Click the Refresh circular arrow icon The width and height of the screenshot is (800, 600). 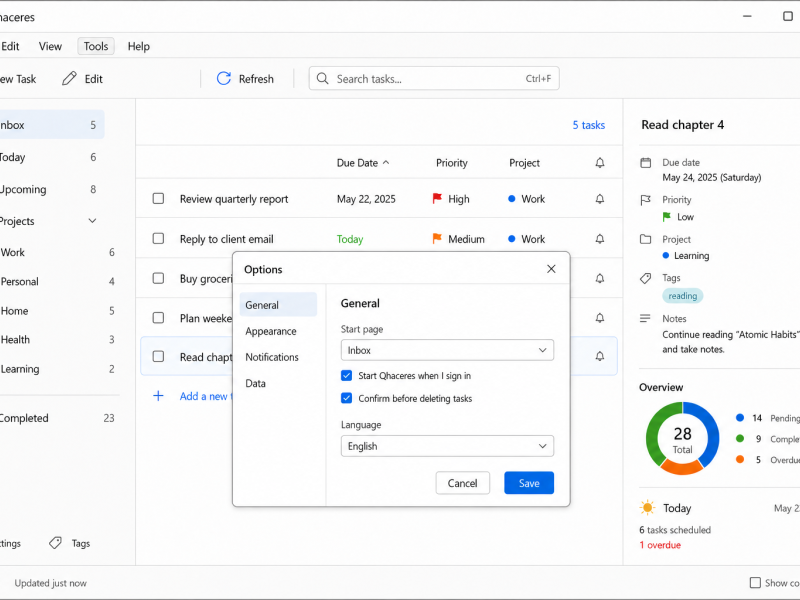pos(223,79)
